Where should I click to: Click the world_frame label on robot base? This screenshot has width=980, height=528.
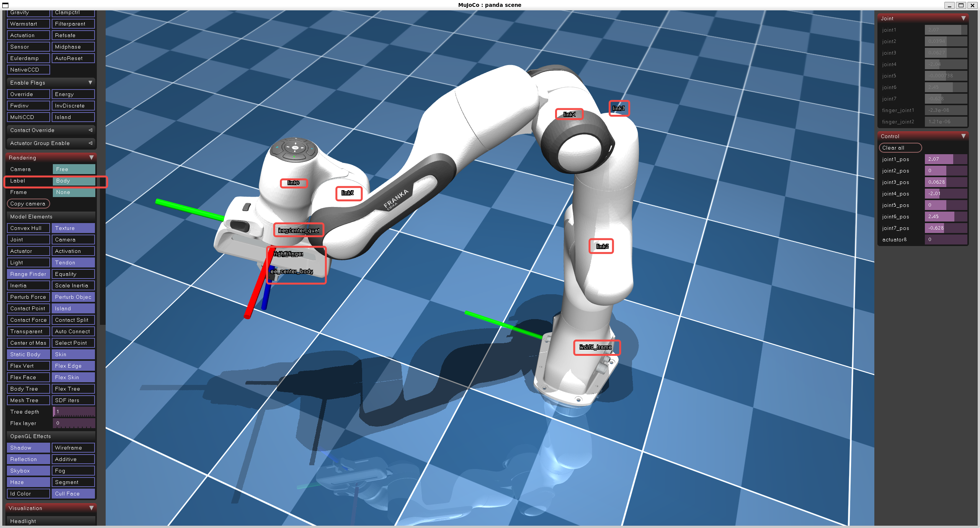[x=595, y=347]
